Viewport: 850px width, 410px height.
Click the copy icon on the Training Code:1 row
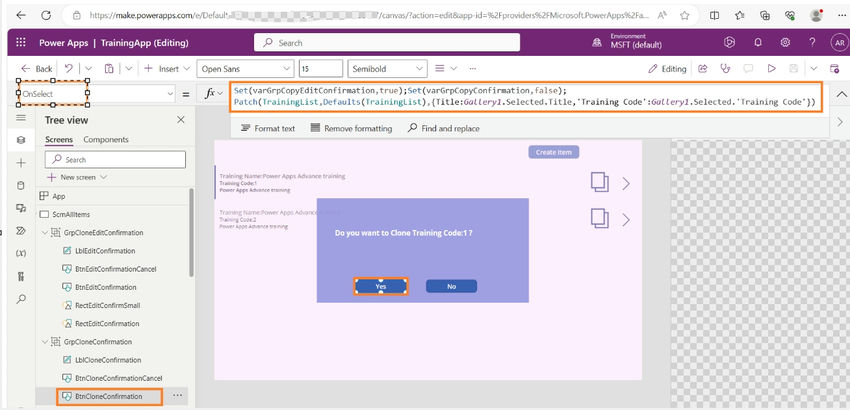pyautogui.click(x=600, y=182)
